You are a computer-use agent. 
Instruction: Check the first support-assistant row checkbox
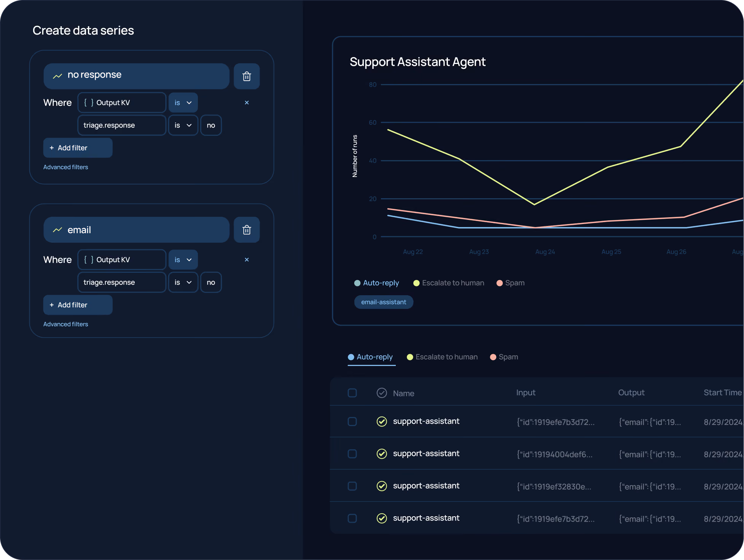click(352, 422)
